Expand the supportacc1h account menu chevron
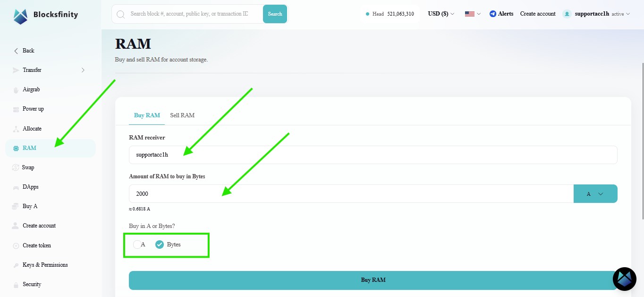Screen dimensions: 644x297 (x=627, y=14)
